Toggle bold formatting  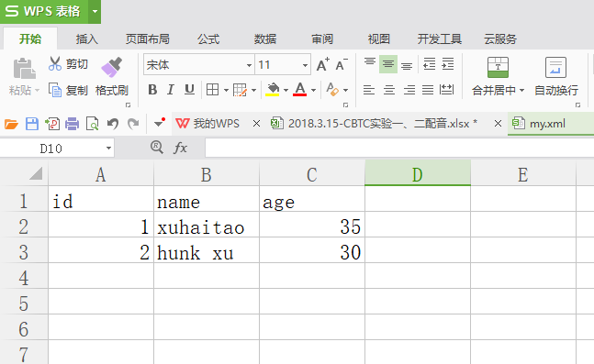152,90
